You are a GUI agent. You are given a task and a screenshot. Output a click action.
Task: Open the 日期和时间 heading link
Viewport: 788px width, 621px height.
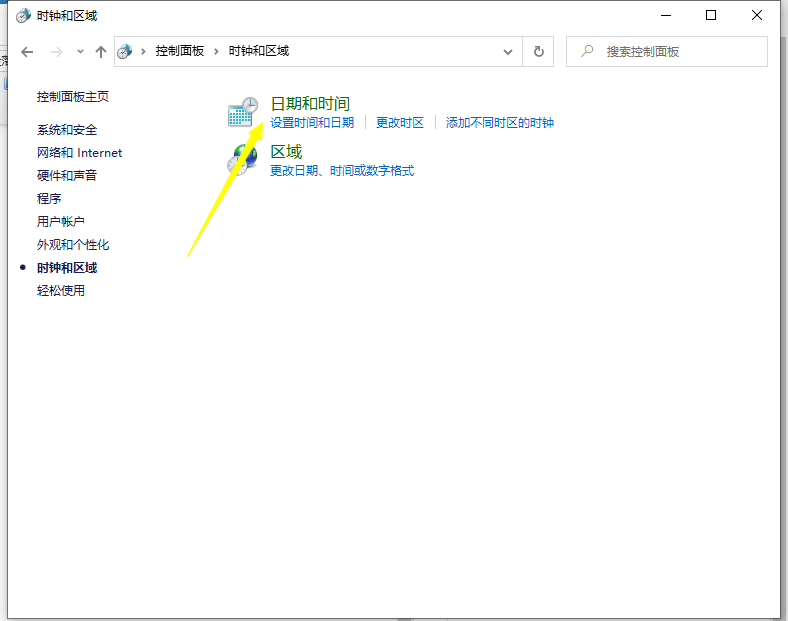(310, 103)
